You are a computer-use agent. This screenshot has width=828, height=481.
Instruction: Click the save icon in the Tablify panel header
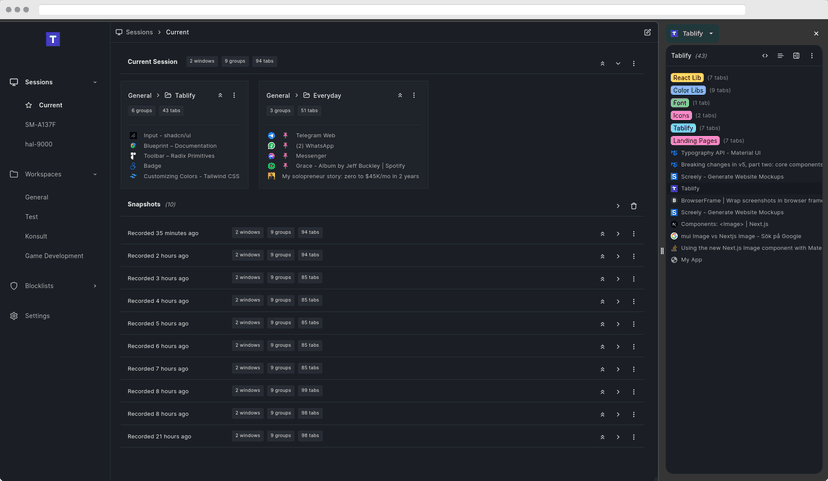(x=796, y=56)
